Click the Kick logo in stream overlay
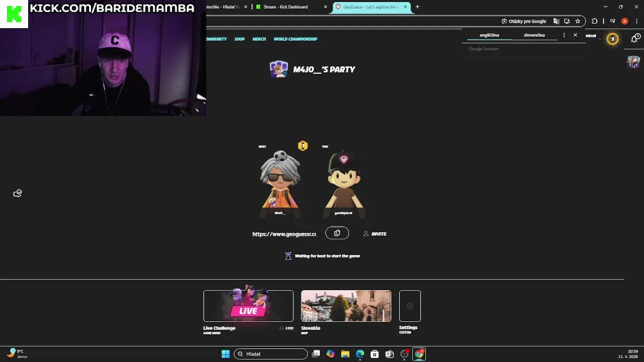This screenshot has width=644, height=362. coord(14,14)
